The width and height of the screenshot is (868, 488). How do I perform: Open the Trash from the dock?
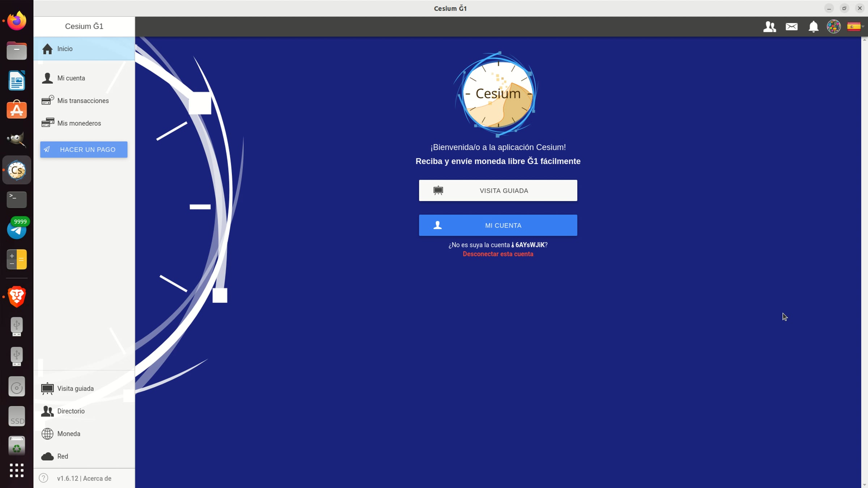17,446
